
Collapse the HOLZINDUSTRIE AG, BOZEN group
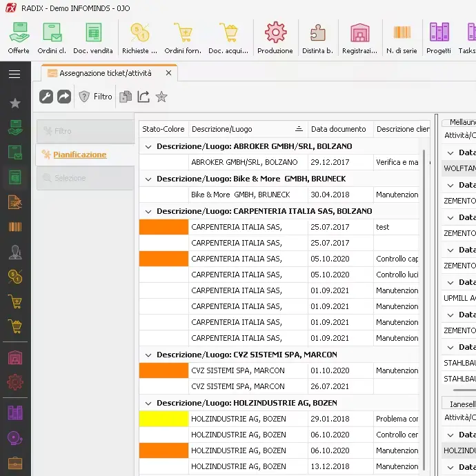coord(148,403)
